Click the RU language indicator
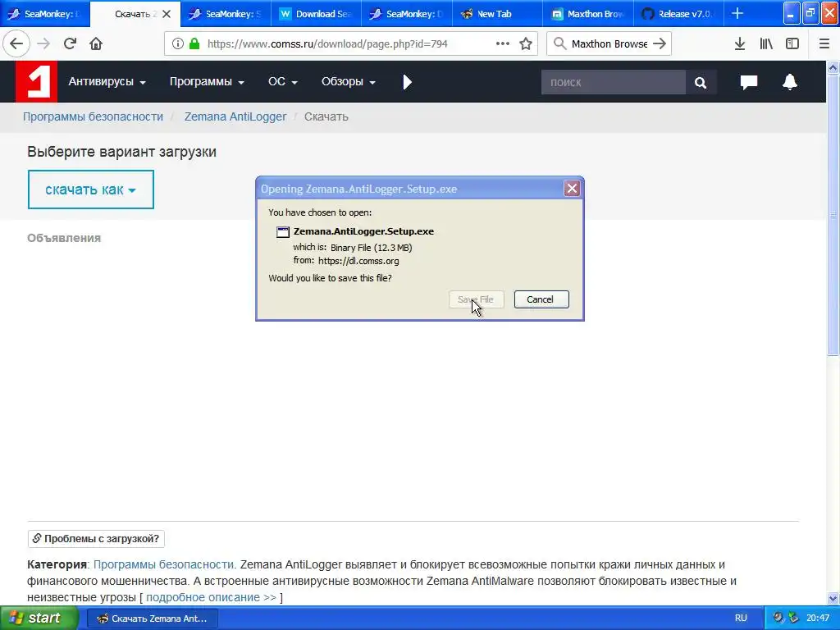This screenshot has height=630, width=840. 741,619
